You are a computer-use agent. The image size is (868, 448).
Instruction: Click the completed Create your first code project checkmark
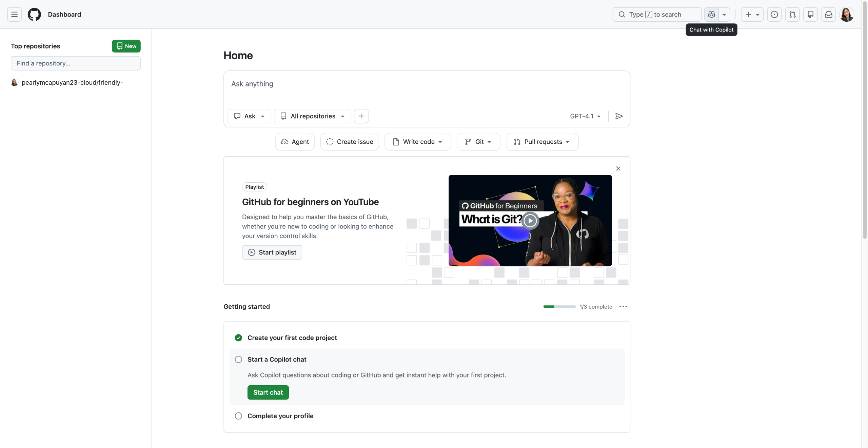pos(238,338)
